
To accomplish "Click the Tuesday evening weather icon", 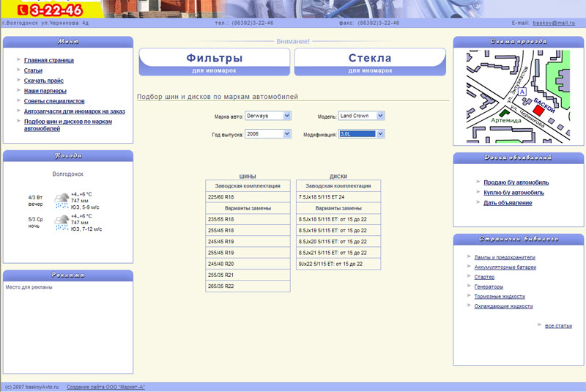I will pos(62,200).
